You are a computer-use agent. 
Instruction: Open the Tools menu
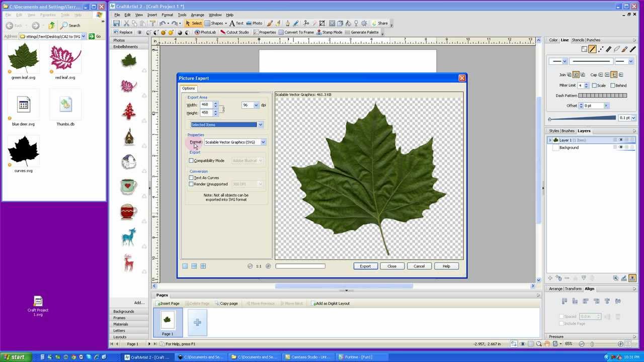tap(182, 15)
